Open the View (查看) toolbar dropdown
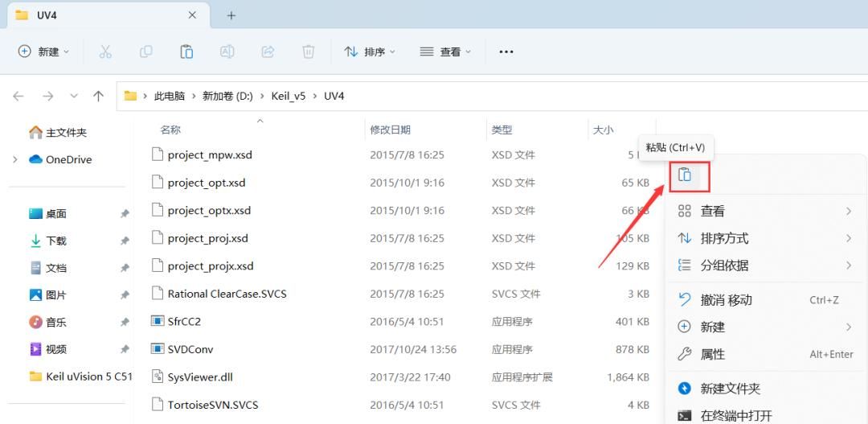Viewport: 868px width, 424px height. coord(445,51)
